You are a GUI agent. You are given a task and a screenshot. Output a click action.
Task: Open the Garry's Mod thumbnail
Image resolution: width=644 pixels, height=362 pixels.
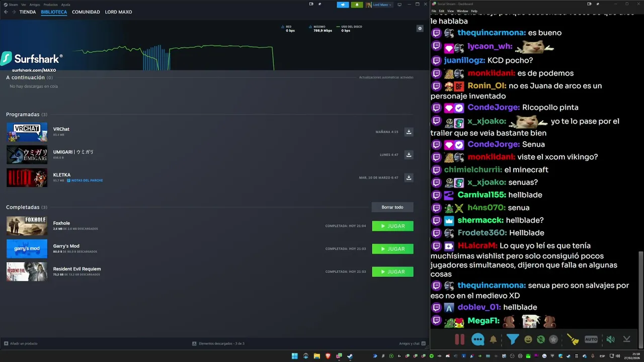(x=27, y=249)
